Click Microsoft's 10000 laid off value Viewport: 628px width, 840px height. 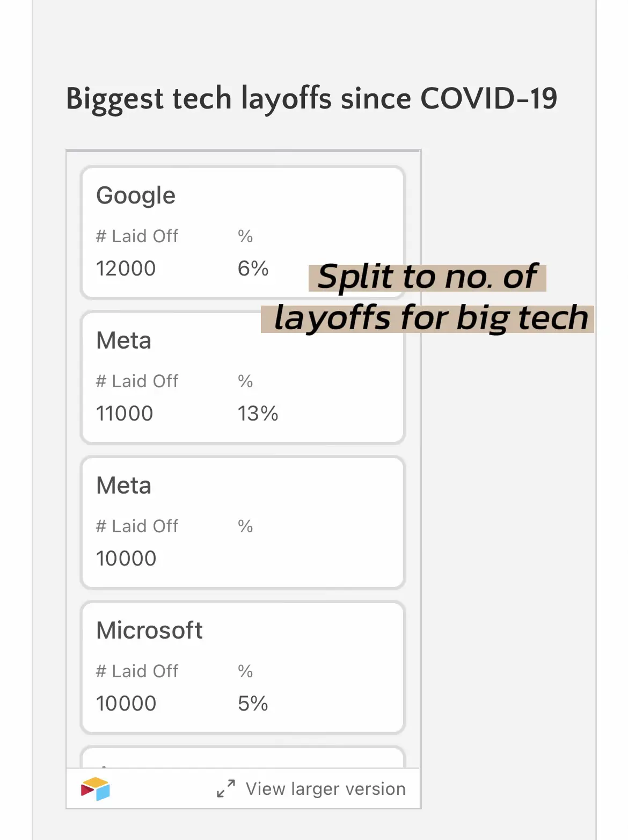126,704
